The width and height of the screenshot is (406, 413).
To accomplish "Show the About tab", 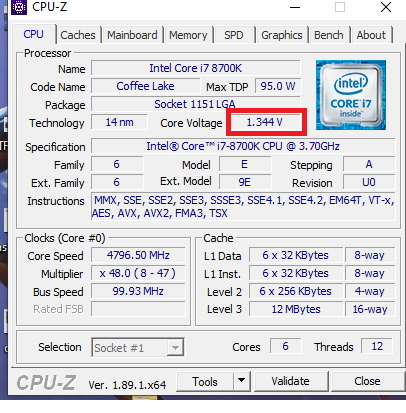I will tap(371, 35).
